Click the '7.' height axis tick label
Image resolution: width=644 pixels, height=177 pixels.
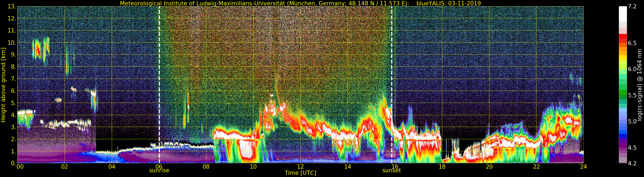[13, 79]
